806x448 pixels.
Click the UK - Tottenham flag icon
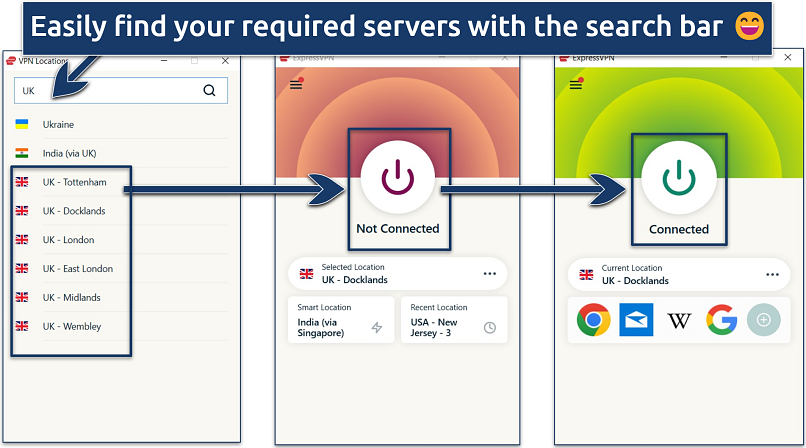coord(22,181)
